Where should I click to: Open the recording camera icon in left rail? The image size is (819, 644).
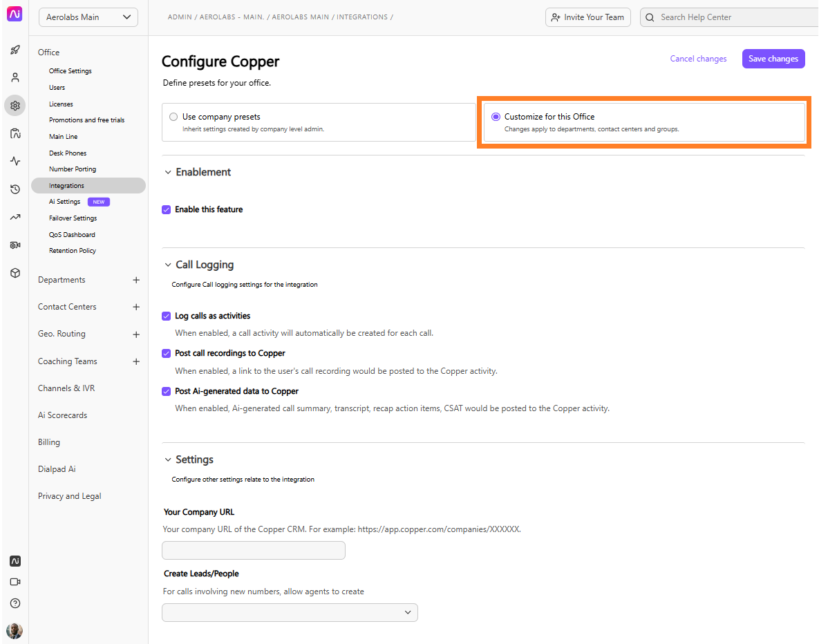coord(15,245)
